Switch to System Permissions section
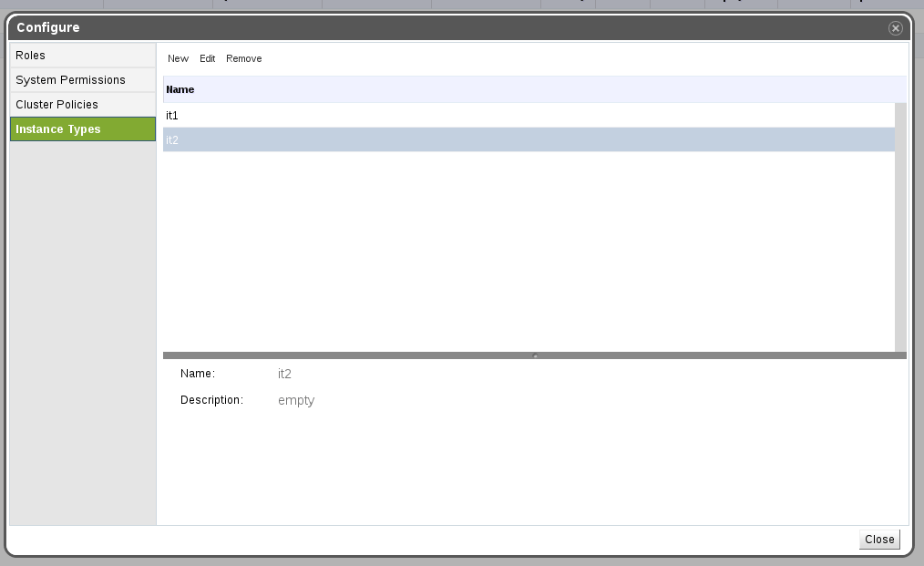The image size is (924, 566). pyautogui.click(x=83, y=80)
